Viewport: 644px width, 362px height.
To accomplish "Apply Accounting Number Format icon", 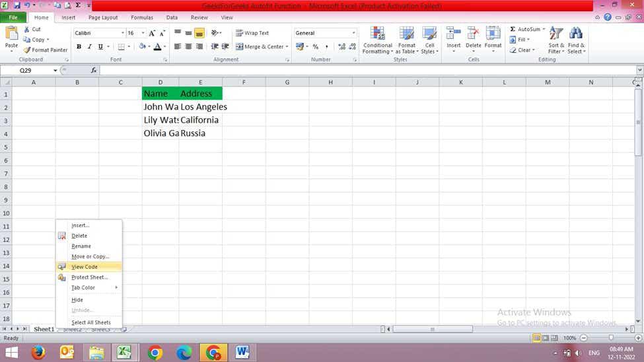I will tap(300, 47).
